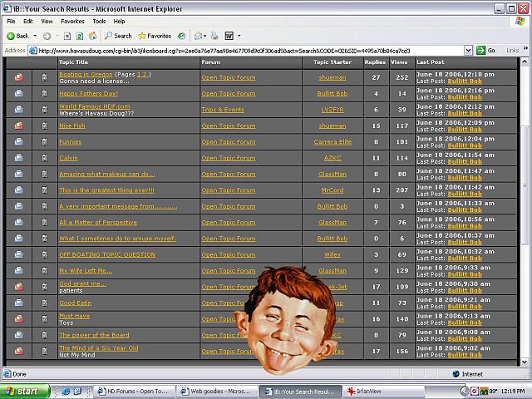532x399 pixels.
Task: Open the Favorites pane from the toolbar
Action: click(155, 36)
